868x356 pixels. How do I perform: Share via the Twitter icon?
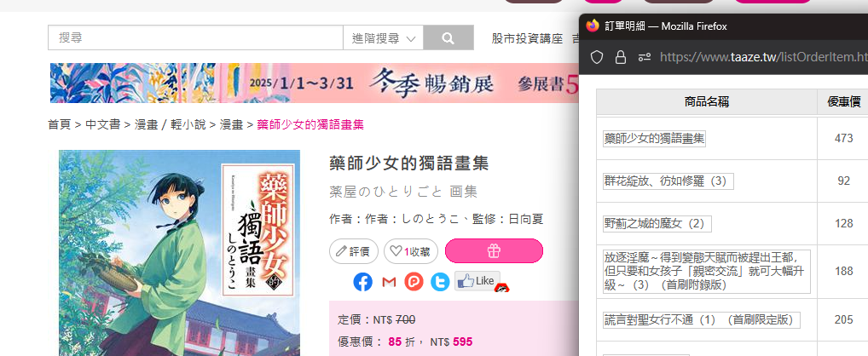pos(440,282)
